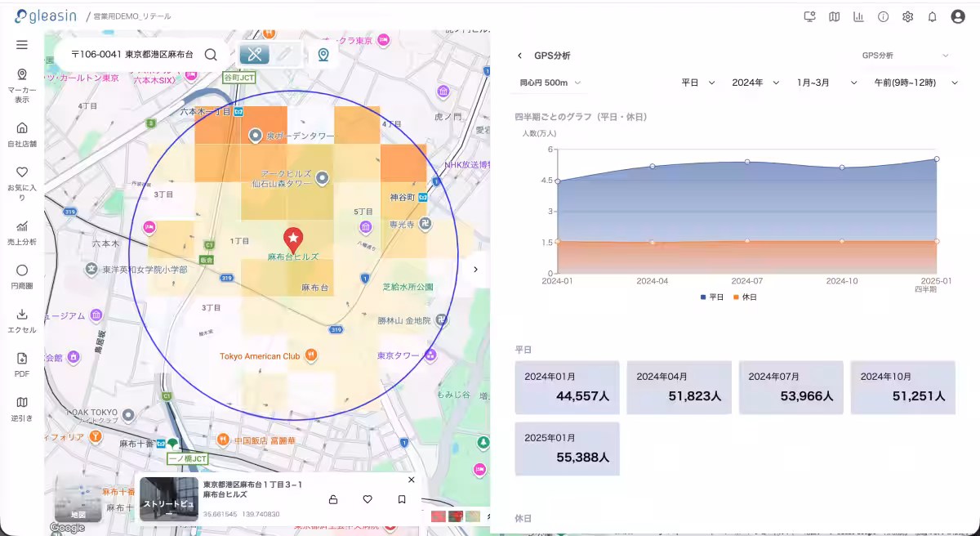Open the GPS分析 analysis type dropdown
The image size is (980, 536).
(906, 56)
